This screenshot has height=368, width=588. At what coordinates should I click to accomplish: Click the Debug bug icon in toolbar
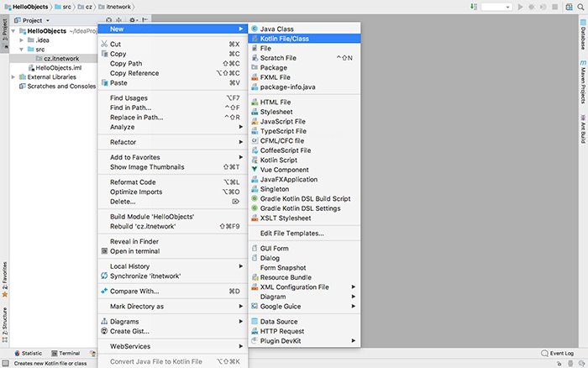(x=532, y=7)
